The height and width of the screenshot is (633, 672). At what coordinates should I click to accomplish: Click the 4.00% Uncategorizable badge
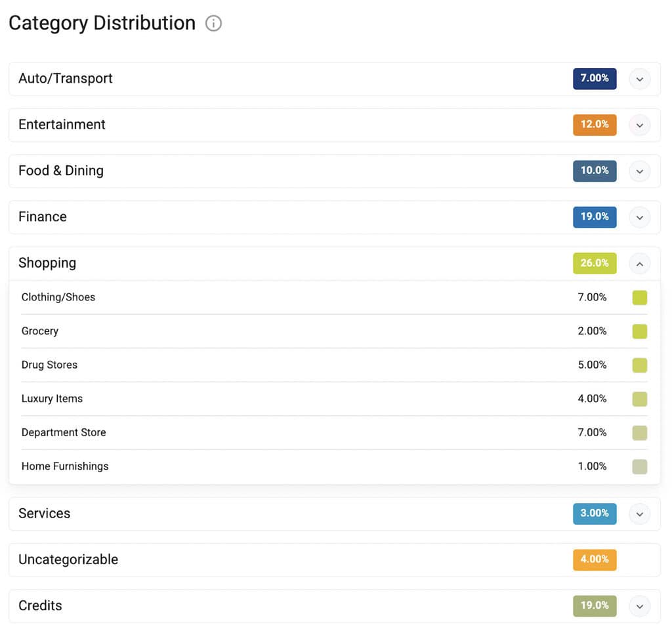595,560
